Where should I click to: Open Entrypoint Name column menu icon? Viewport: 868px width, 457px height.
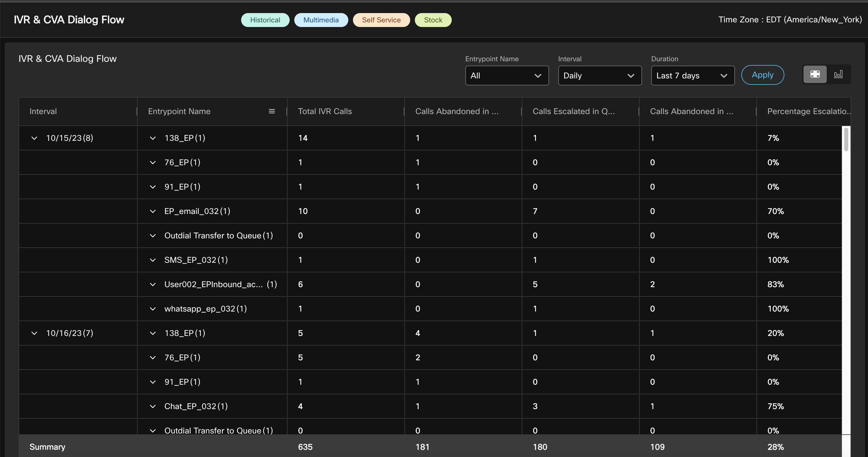click(272, 111)
